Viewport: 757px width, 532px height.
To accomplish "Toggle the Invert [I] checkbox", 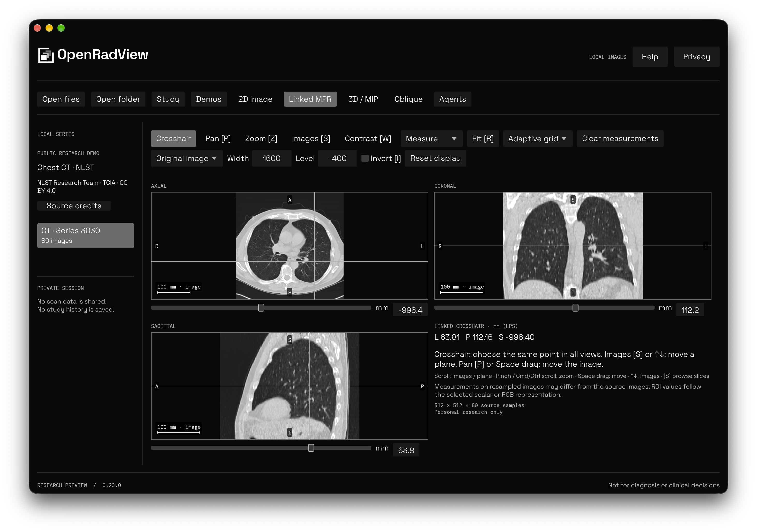I will 365,158.
